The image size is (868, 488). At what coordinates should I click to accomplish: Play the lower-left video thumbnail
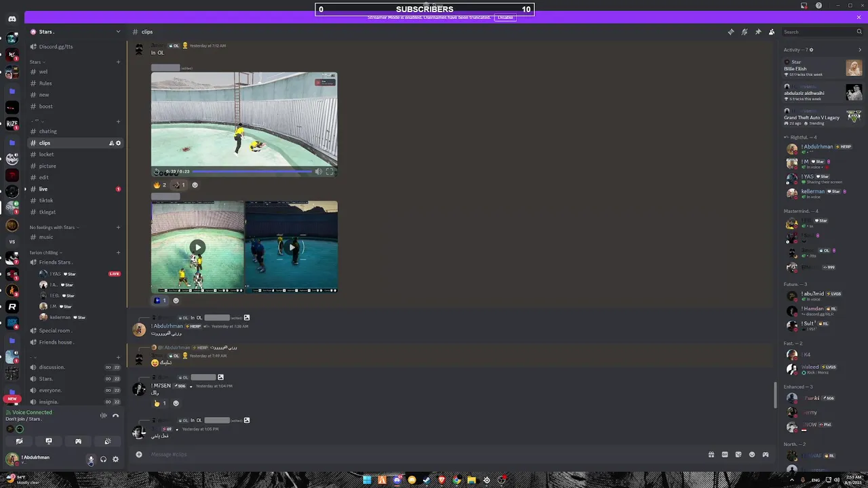click(197, 247)
